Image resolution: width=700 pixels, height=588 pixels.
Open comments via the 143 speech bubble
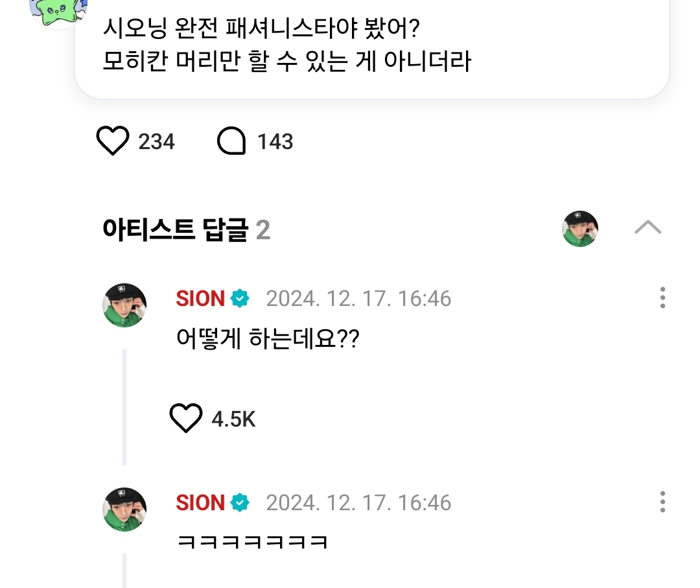[231, 141]
